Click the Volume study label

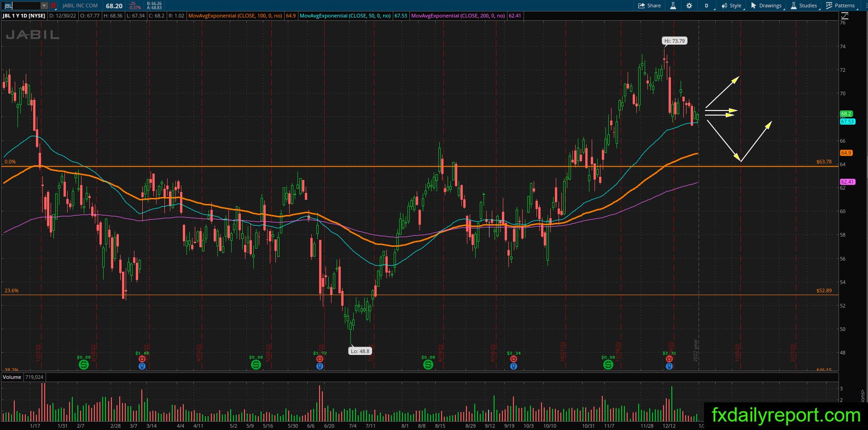(x=12, y=377)
